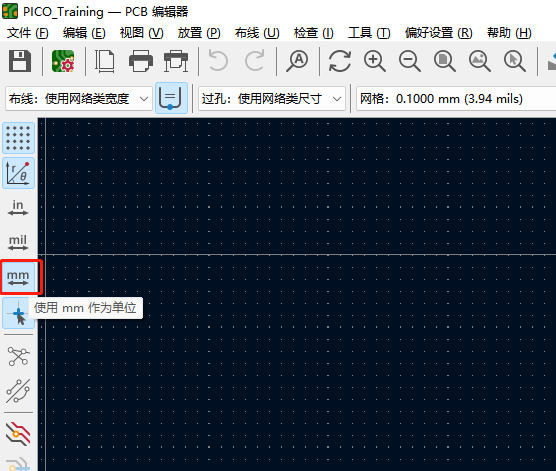Toggle the grid display button
This screenshot has height=471, width=556.
[18, 138]
